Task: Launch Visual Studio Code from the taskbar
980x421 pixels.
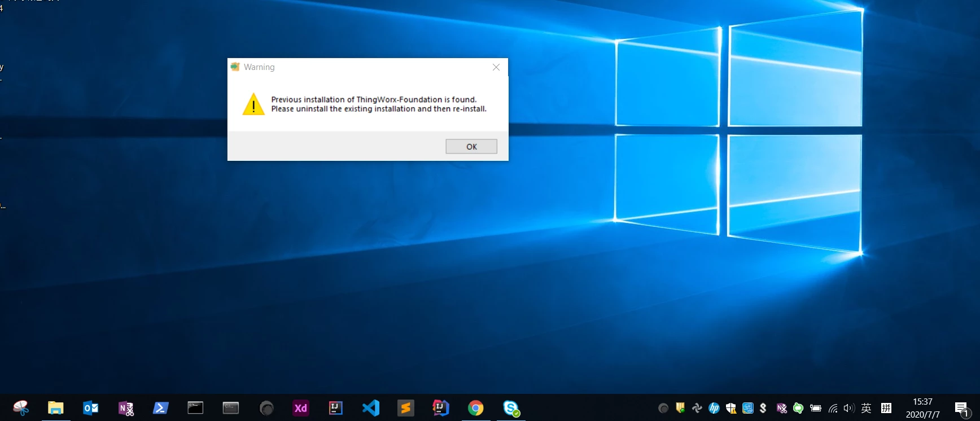Action: [371, 407]
